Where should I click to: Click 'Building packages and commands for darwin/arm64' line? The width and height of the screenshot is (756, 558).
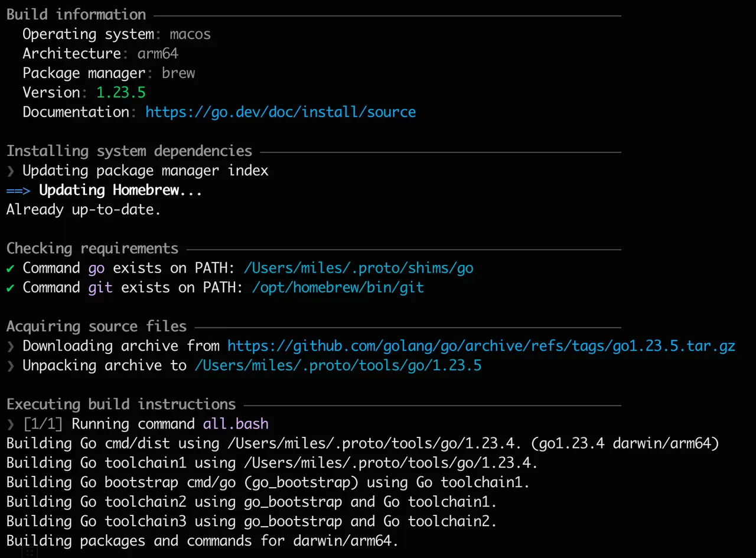(203, 541)
